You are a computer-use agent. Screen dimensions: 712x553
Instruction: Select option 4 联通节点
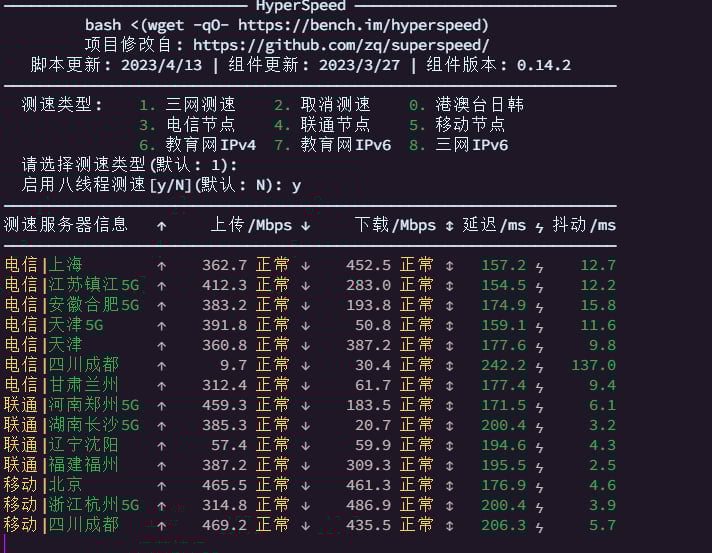click(x=322, y=124)
